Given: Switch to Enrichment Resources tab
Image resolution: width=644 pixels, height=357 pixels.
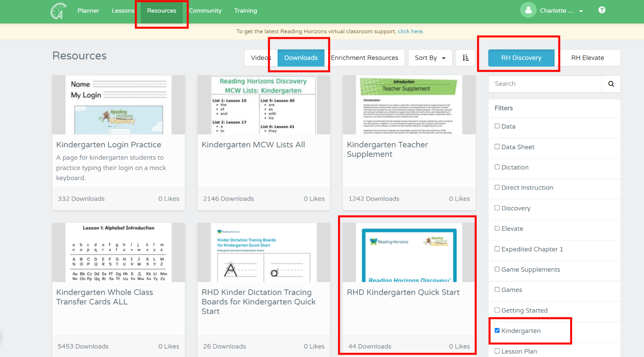Looking at the screenshot, I should pyautogui.click(x=364, y=58).
